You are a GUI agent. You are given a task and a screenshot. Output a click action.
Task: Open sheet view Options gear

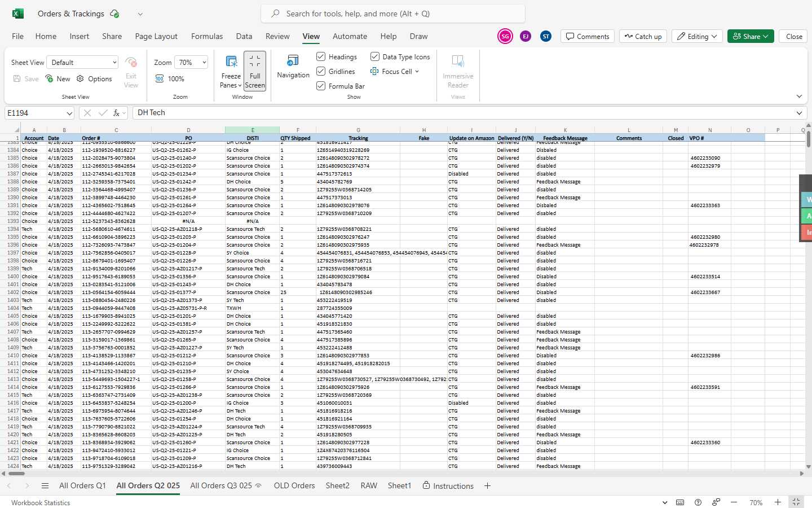click(80, 79)
